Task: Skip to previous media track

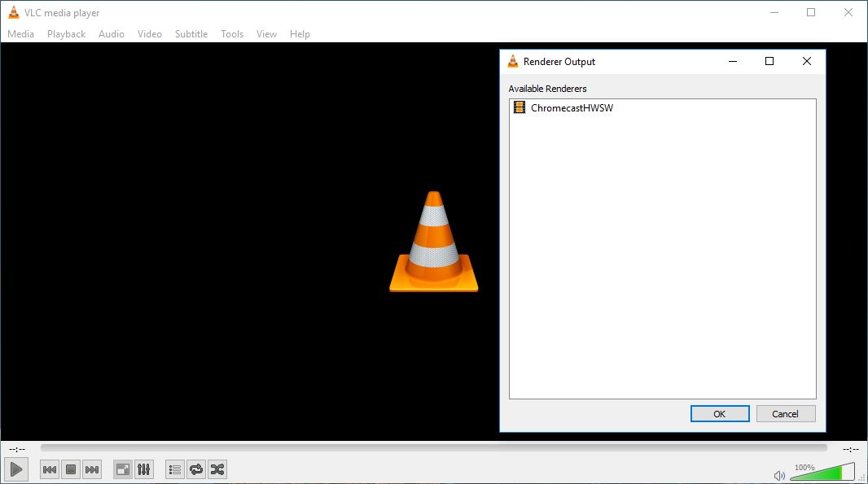Action: 50,469
